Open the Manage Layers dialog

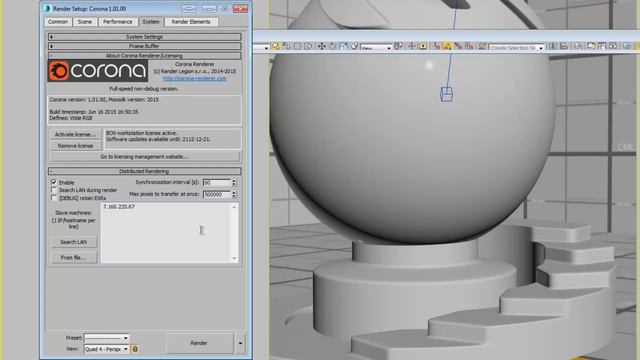pos(579,46)
